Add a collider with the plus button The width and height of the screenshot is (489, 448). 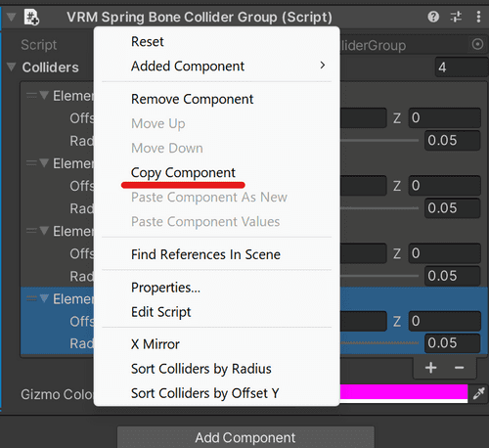click(x=430, y=368)
